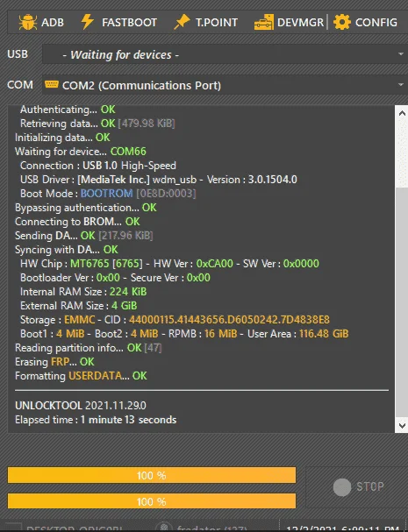This screenshot has width=408, height=532.
Task: Click 'Sending DA... OK' log line
Action: point(84,236)
